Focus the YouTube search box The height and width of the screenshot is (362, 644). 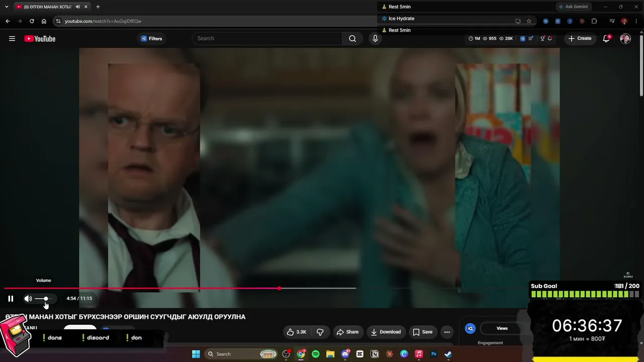click(x=267, y=38)
